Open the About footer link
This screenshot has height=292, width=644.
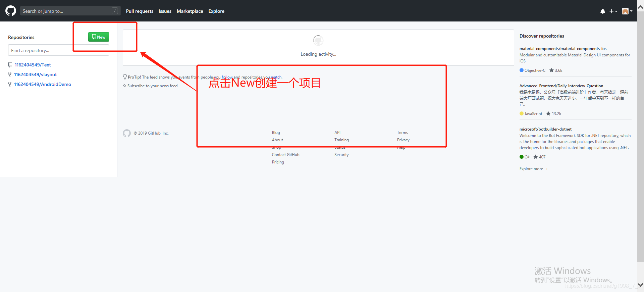(277, 140)
